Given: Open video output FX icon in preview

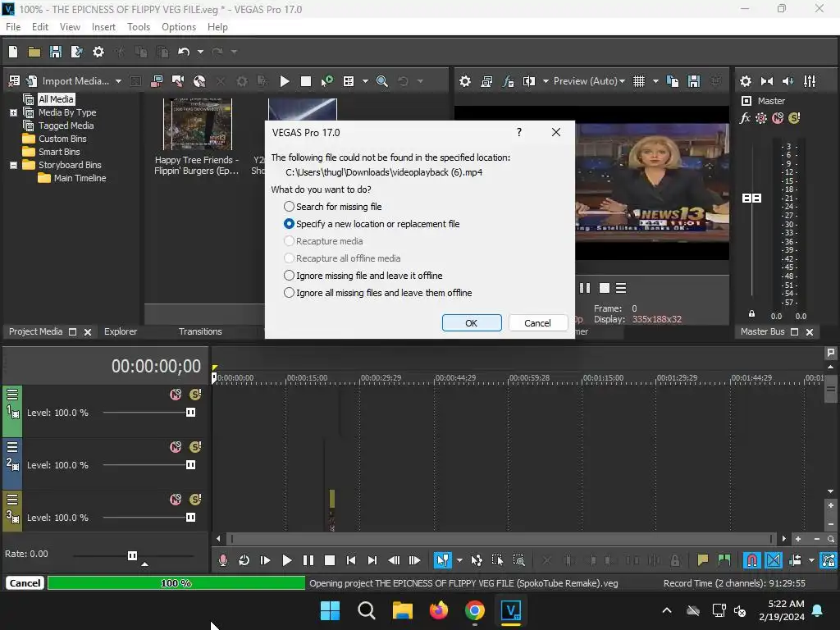Looking at the screenshot, I should click(508, 81).
